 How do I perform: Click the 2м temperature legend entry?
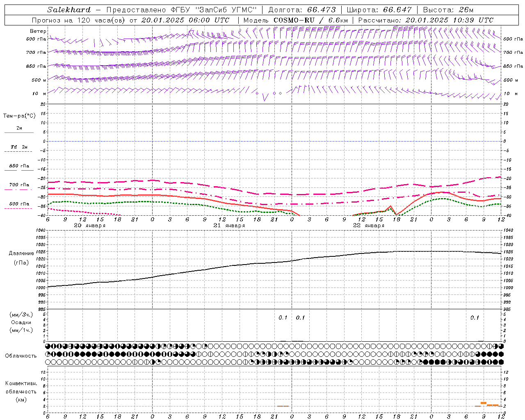click(19, 128)
